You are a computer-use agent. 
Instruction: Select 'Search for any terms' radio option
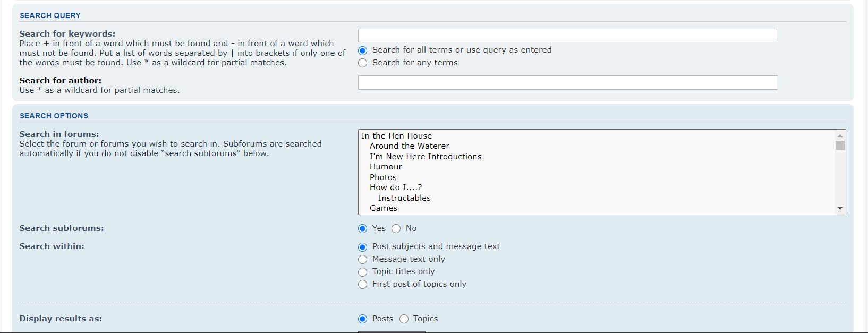363,63
